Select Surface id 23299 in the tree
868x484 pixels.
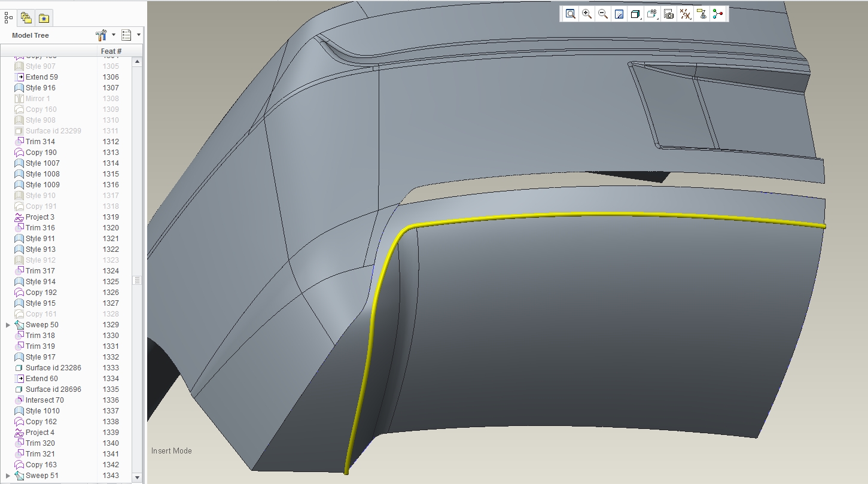coord(53,131)
